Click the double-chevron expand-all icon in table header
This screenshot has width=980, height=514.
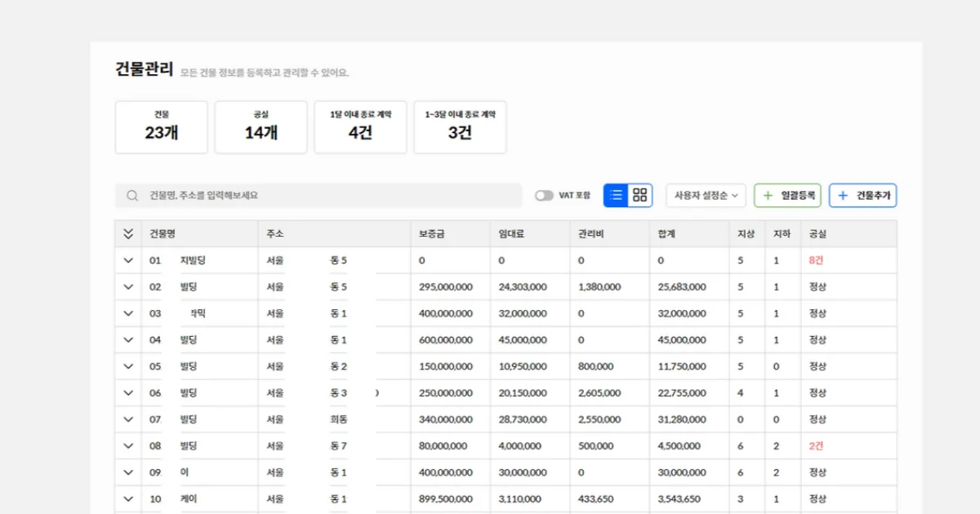pos(127,233)
